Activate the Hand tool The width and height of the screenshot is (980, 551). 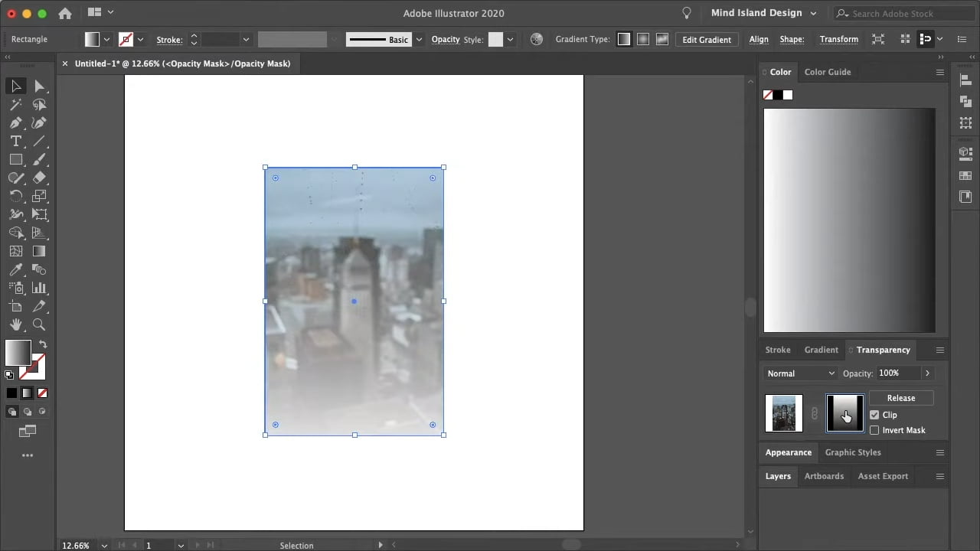pyautogui.click(x=15, y=324)
